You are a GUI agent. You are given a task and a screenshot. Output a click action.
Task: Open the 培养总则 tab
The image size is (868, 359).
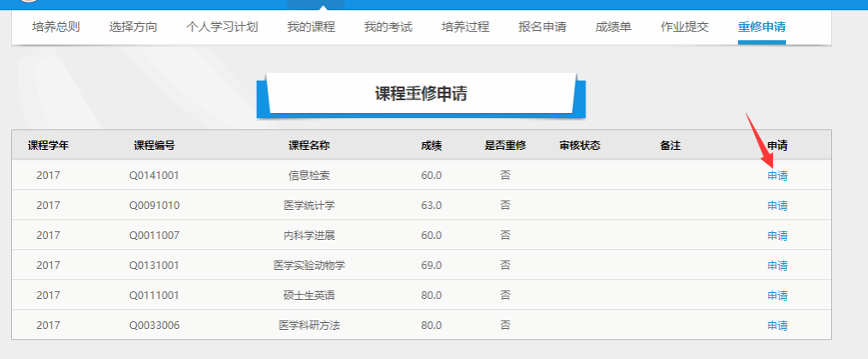pos(56,27)
